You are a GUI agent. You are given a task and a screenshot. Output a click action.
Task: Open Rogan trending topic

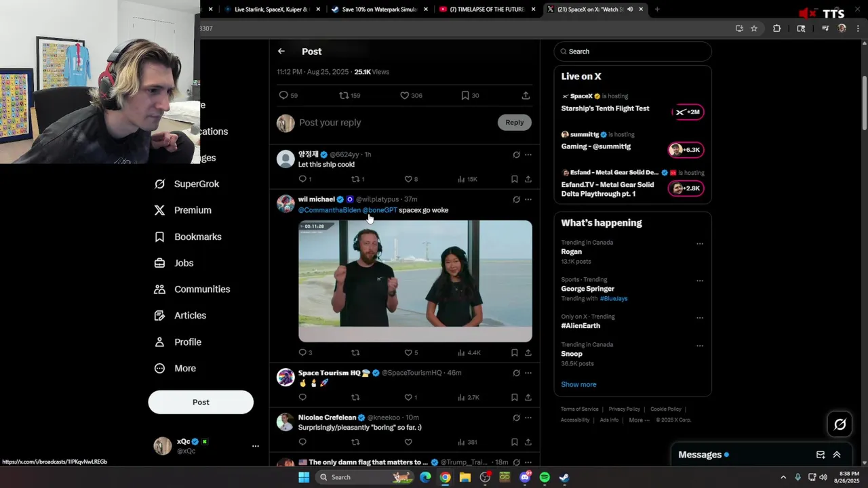tap(571, 252)
